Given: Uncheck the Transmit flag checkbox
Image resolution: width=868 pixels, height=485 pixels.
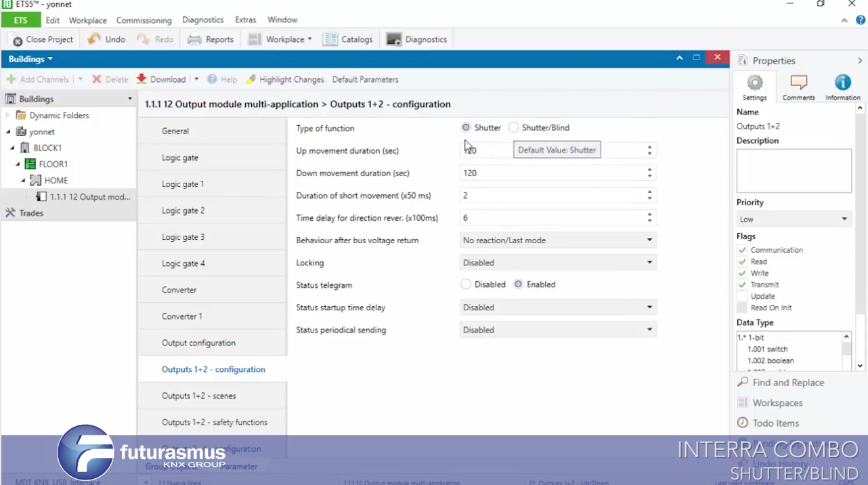Looking at the screenshot, I should click(742, 284).
